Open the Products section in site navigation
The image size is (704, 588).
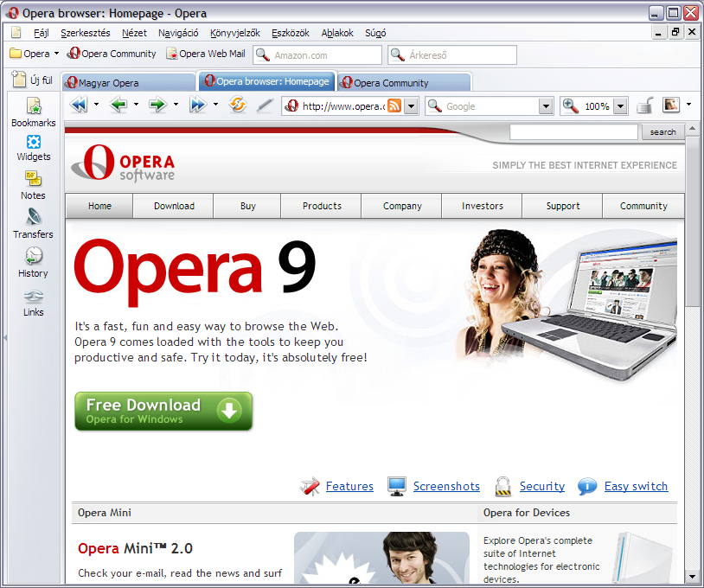[x=322, y=206]
